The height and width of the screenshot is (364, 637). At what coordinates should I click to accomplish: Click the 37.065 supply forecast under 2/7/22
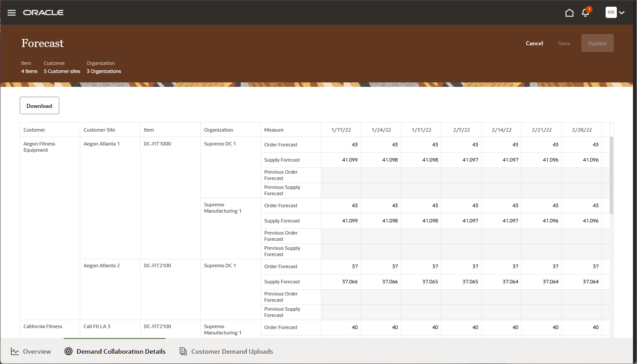click(462, 282)
